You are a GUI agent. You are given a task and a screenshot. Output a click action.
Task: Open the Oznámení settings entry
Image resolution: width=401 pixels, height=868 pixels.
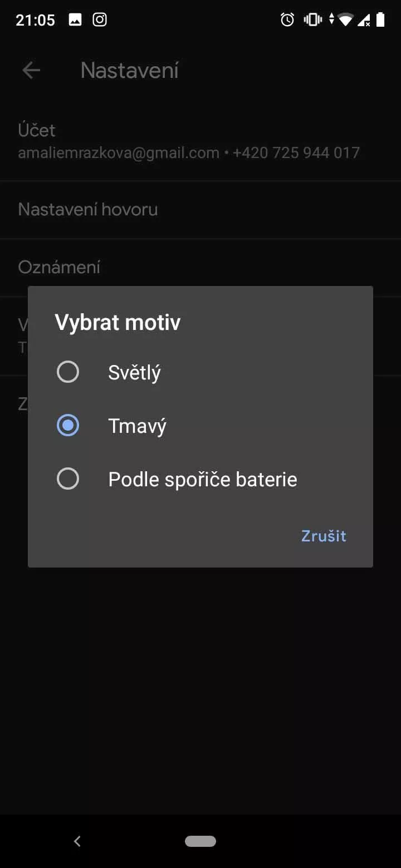click(200, 268)
